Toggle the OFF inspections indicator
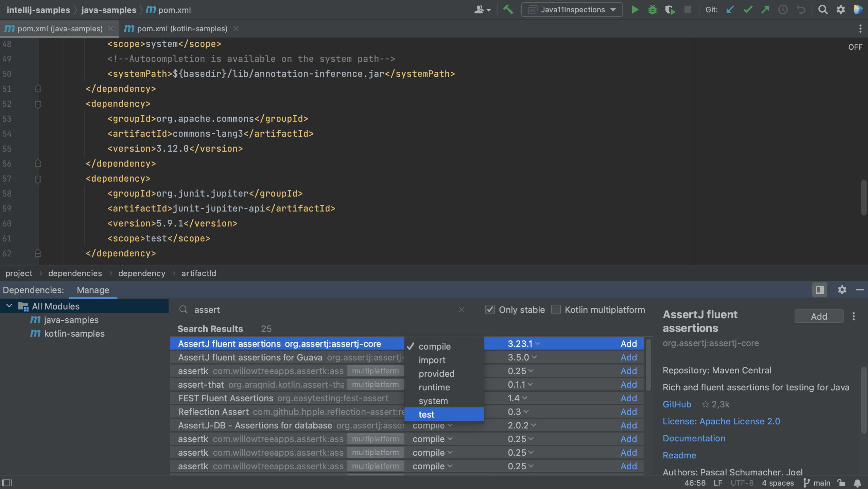868x489 pixels. pos(855,47)
